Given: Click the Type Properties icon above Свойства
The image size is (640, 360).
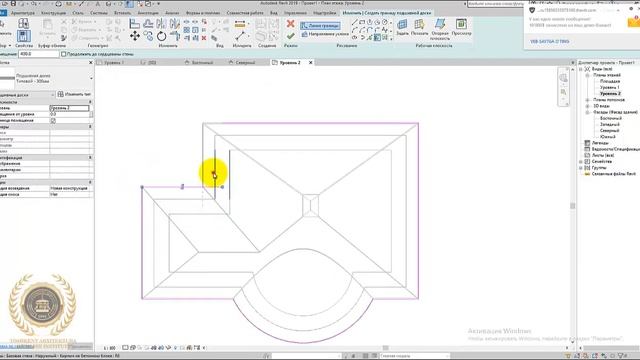Looking at the screenshot, I should click(x=23, y=23).
